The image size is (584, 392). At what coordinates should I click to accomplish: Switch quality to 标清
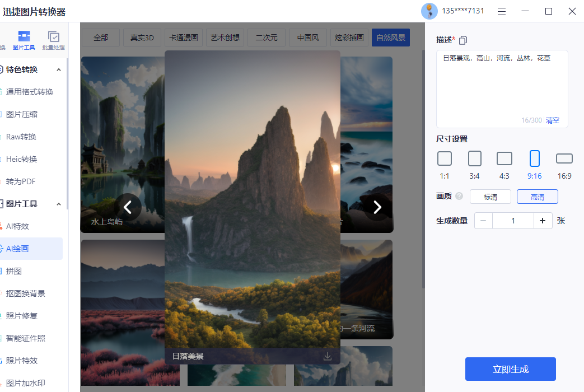click(490, 197)
